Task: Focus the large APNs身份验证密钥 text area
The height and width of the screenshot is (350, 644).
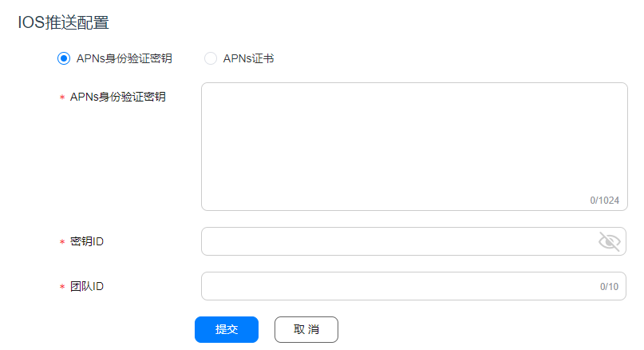Action: point(414,146)
